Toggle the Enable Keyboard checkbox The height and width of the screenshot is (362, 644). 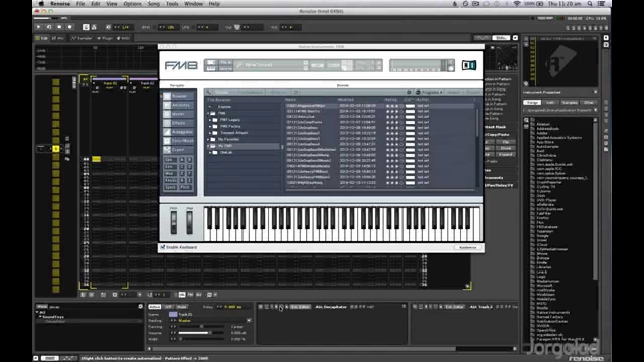click(163, 248)
